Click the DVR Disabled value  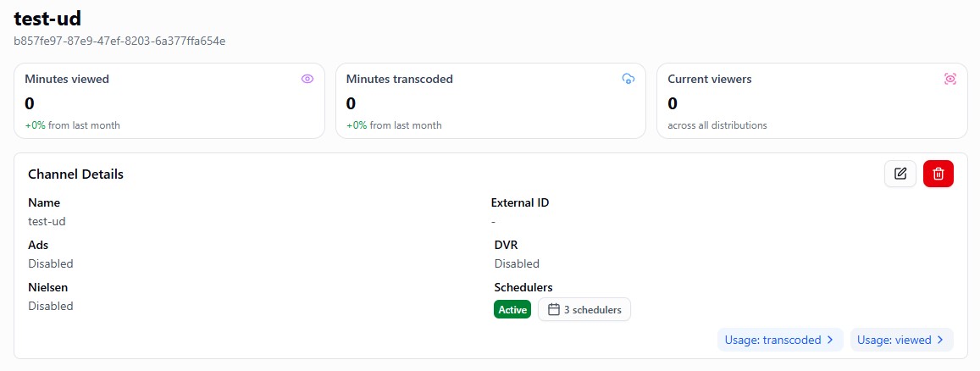click(x=517, y=263)
